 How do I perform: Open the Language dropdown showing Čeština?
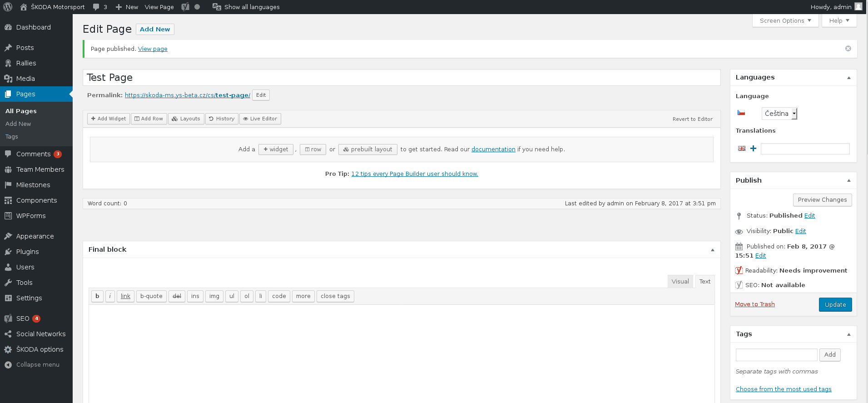[x=779, y=114]
